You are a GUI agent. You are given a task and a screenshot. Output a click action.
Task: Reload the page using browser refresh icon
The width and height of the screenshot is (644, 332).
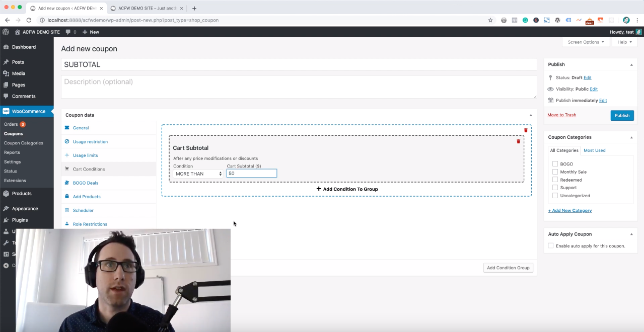tap(29, 20)
